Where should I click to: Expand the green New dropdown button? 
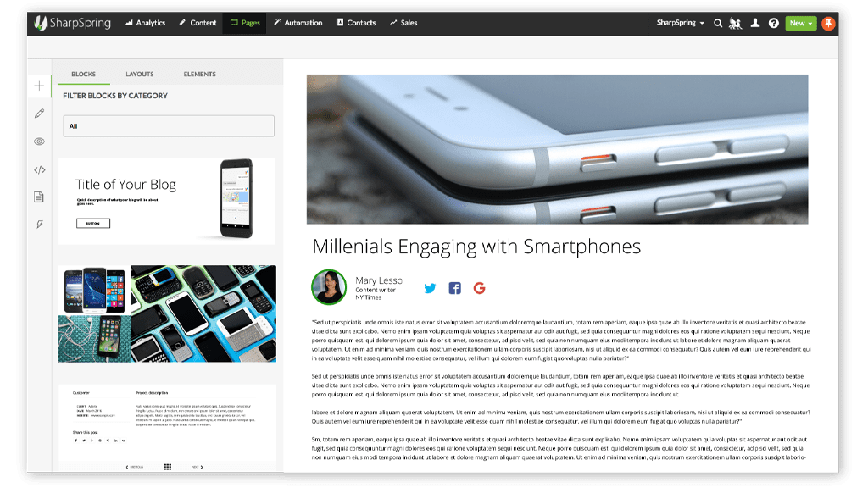click(801, 23)
